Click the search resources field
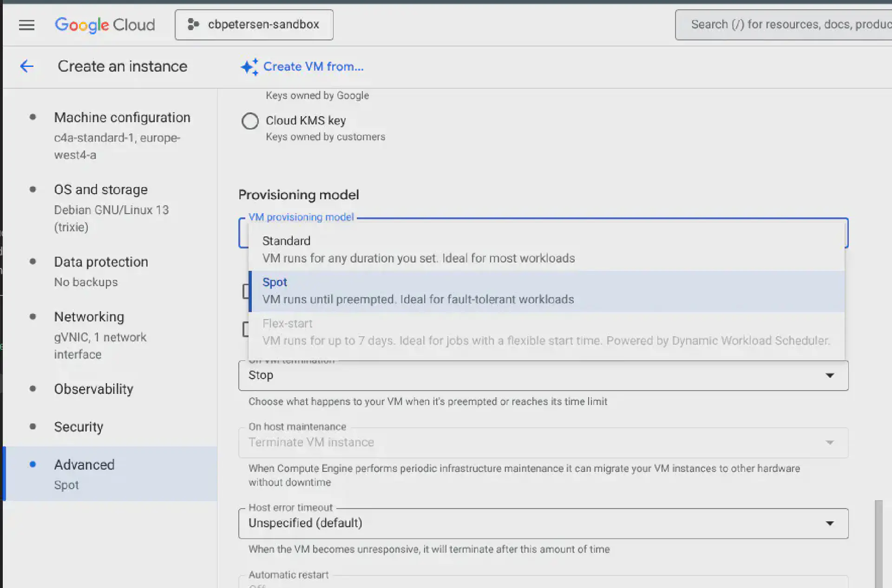The width and height of the screenshot is (892, 588). tap(790, 24)
